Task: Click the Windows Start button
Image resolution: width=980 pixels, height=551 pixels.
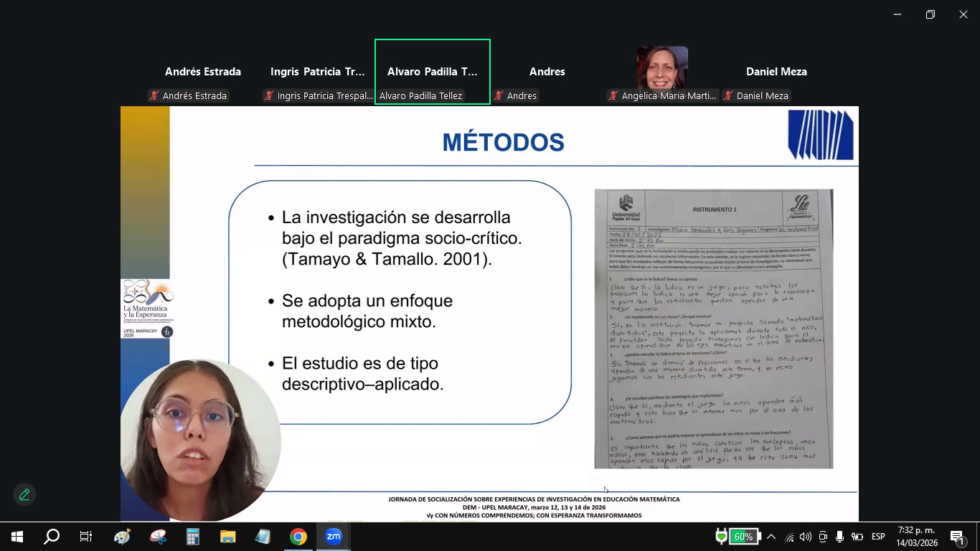Action: click(x=17, y=537)
